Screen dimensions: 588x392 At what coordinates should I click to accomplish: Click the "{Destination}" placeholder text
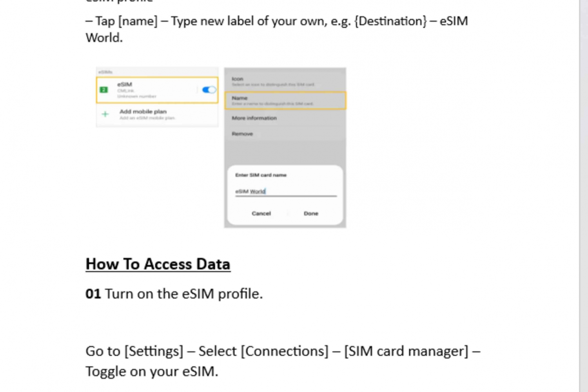[x=390, y=21]
